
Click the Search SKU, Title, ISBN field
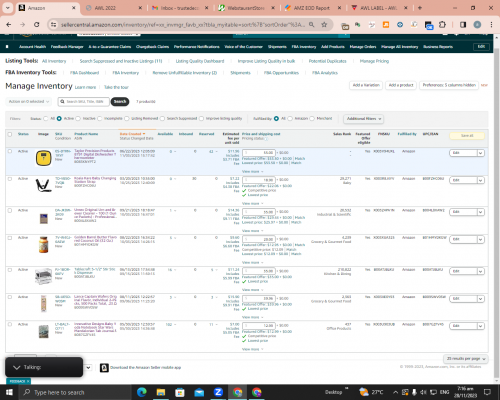tap(84, 101)
